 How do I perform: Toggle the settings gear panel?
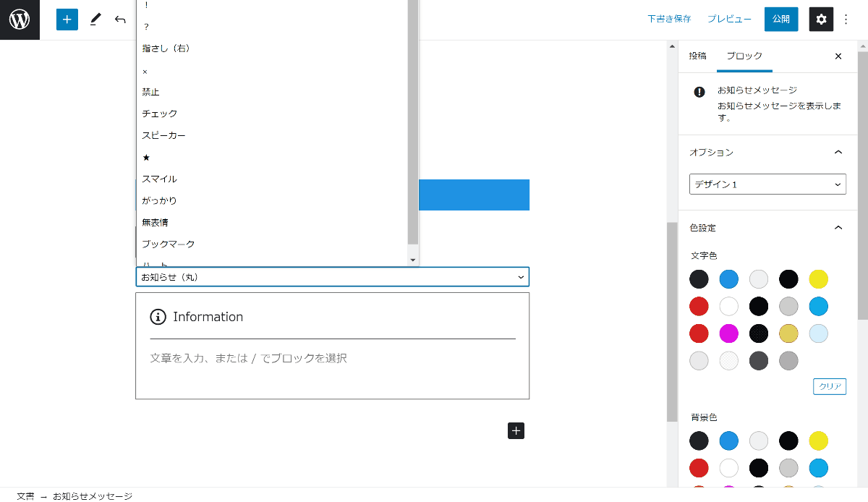tap(821, 20)
